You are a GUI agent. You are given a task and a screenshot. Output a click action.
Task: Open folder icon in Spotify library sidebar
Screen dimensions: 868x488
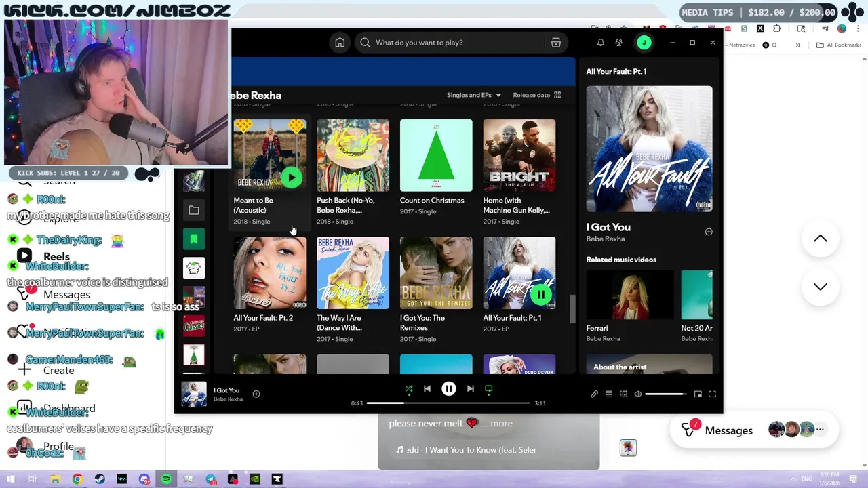point(194,210)
